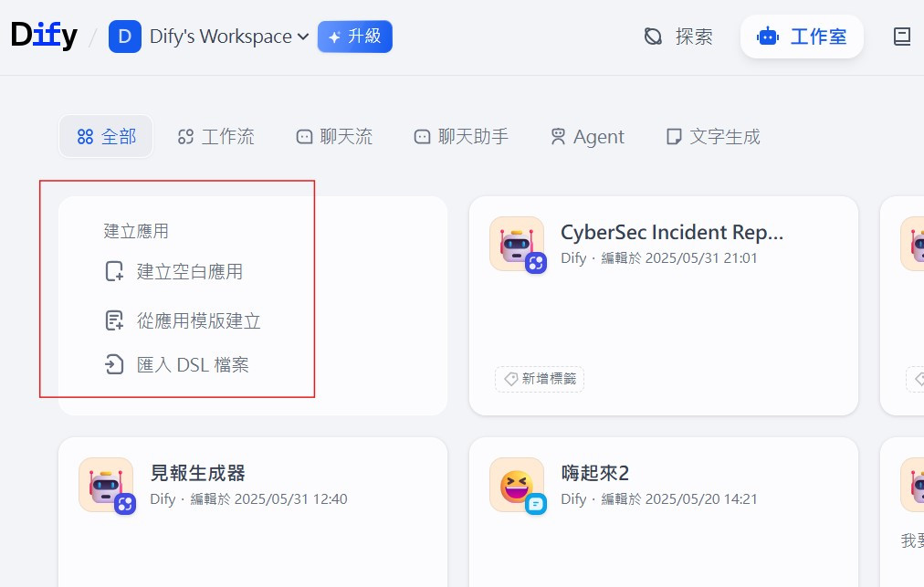Image resolution: width=924 pixels, height=587 pixels.
Task: Click 嗨起來2 edit date 2025/05/20 14:21
Action: click(701, 499)
